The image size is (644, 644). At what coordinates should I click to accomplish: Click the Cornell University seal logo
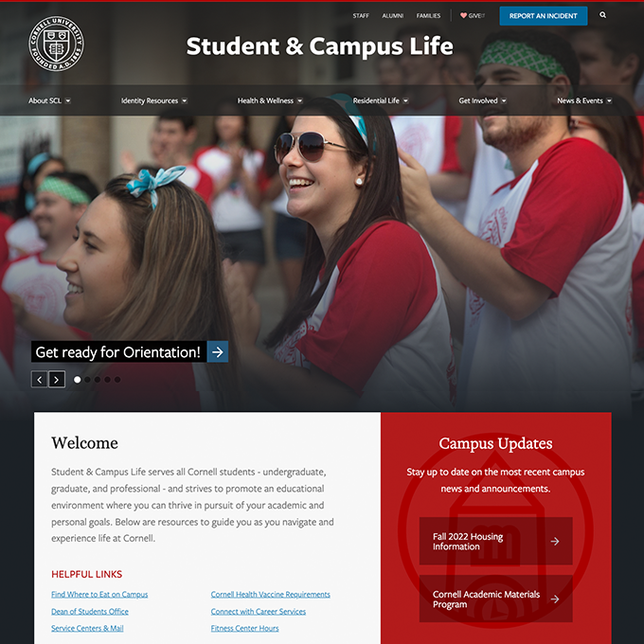pos(56,44)
